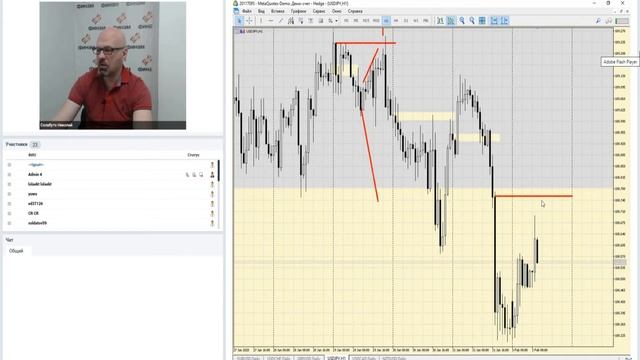Set the timeframe to M15
Viewport: 640px width, 360px height.
pos(366,21)
